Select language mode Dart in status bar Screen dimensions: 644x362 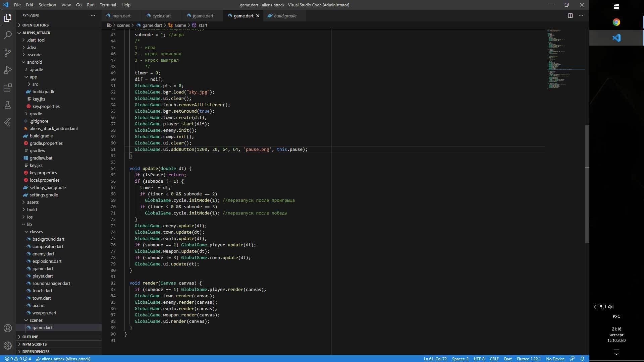click(508, 359)
